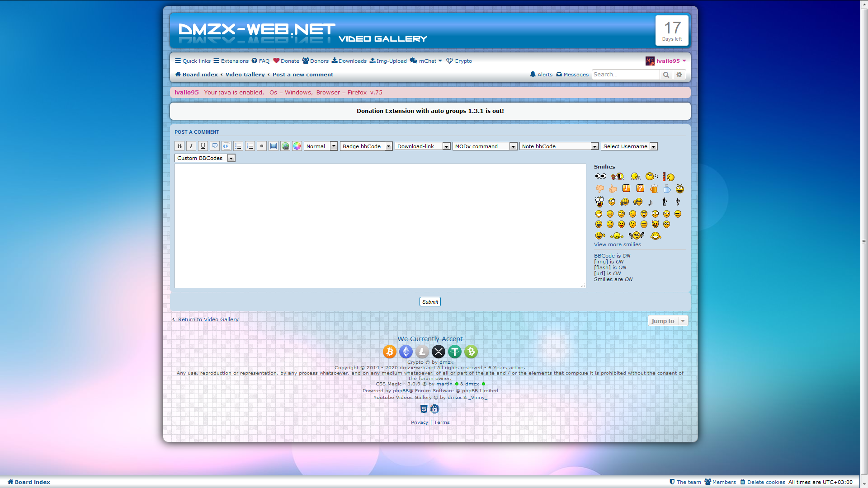Viewport: 868px width, 488px height.
Task: Insert a numbered list
Action: [x=250, y=146]
